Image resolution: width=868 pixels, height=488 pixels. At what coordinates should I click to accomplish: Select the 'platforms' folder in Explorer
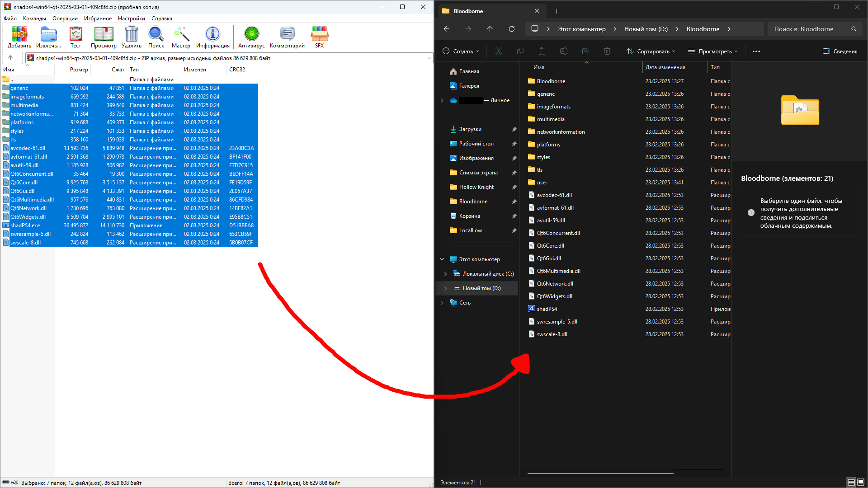(x=629, y=145)
